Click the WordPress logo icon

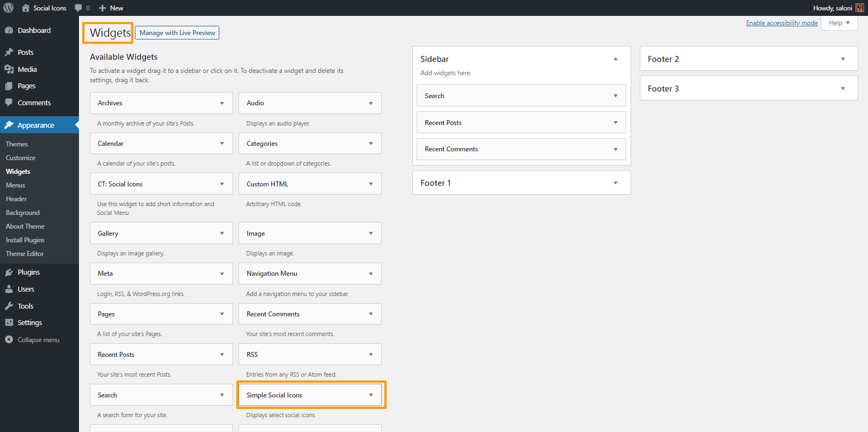[x=8, y=8]
